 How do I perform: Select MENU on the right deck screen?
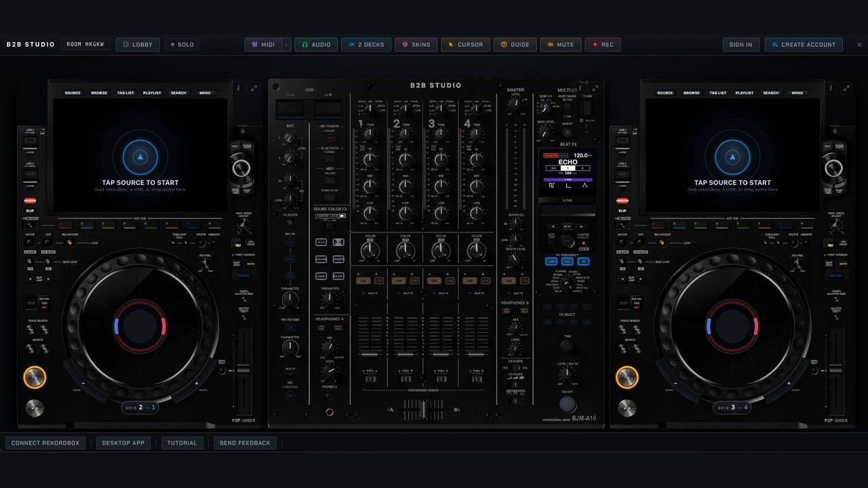pos(797,93)
